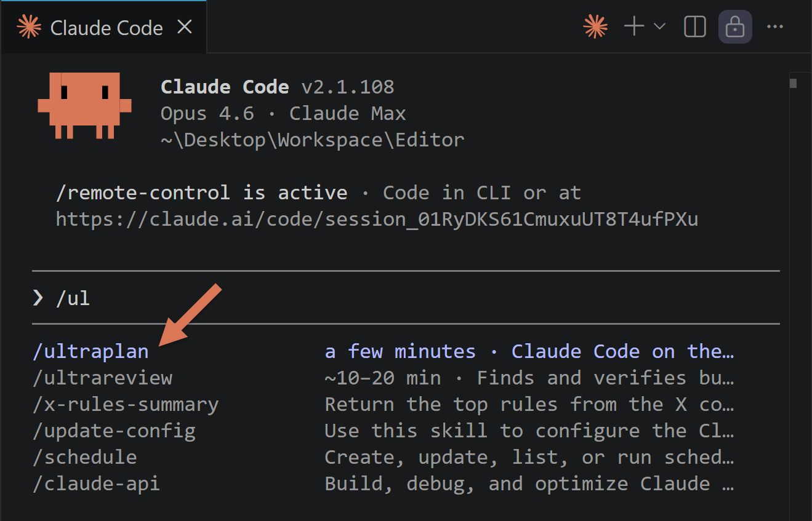Open a new terminal with the plus icon
Viewport: 812px width, 521px height.
click(633, 26)
